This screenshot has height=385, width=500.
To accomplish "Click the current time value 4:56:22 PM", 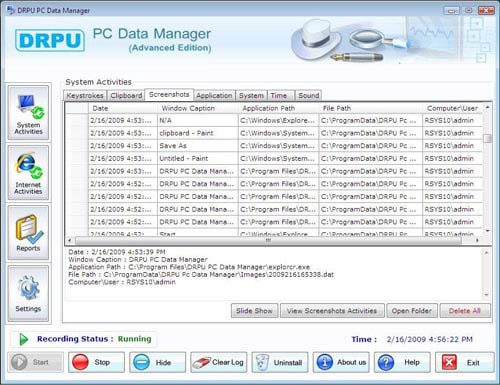I will click(451, 339).
